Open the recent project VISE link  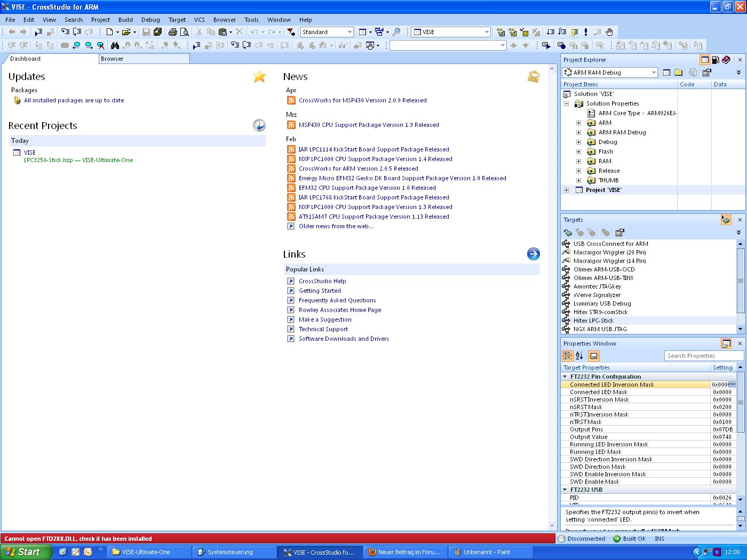(x=30, y=153)
